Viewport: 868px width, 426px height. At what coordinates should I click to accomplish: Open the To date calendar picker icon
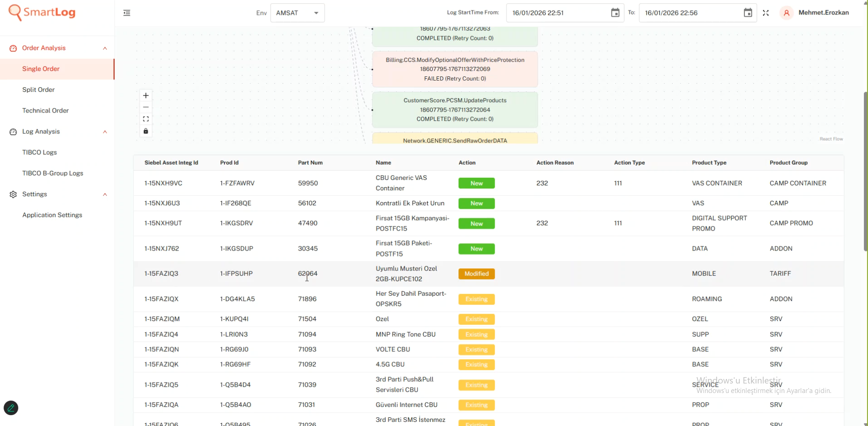point(748,13)
